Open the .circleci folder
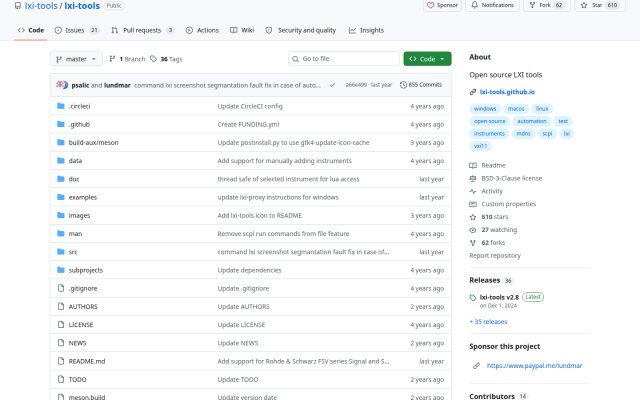Image resolution: width=640 pixels, height=400 pixels. 79,106
